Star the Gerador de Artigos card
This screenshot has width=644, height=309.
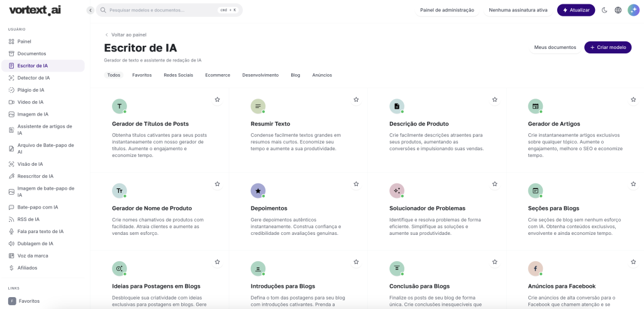coord(633,100)
